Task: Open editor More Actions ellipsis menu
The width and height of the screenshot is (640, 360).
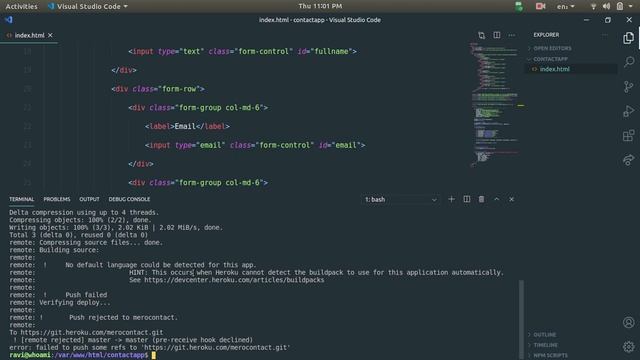Action: point(511,35)
